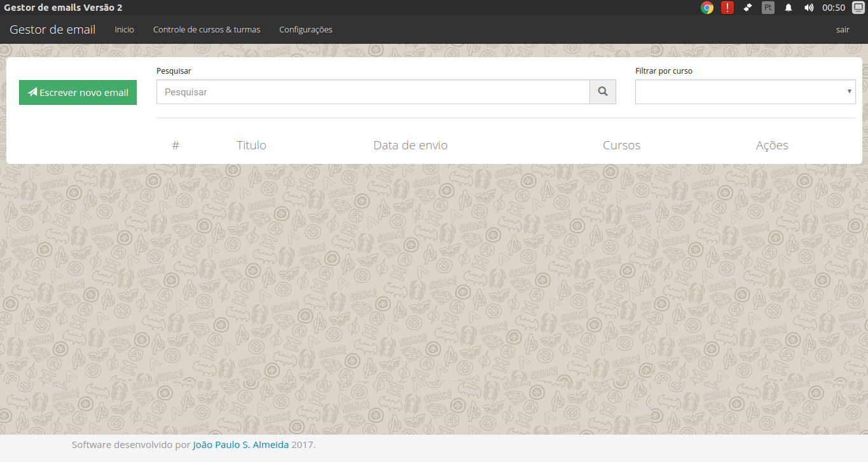Click the sair link to log out
Image resolution: width=868 pixels, height=462 pixels.
(843, 29)
